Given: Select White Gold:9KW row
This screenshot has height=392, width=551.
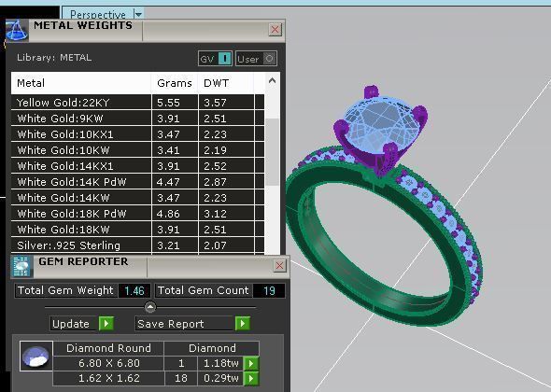Looking at the screenshot, I should (138, 119).
